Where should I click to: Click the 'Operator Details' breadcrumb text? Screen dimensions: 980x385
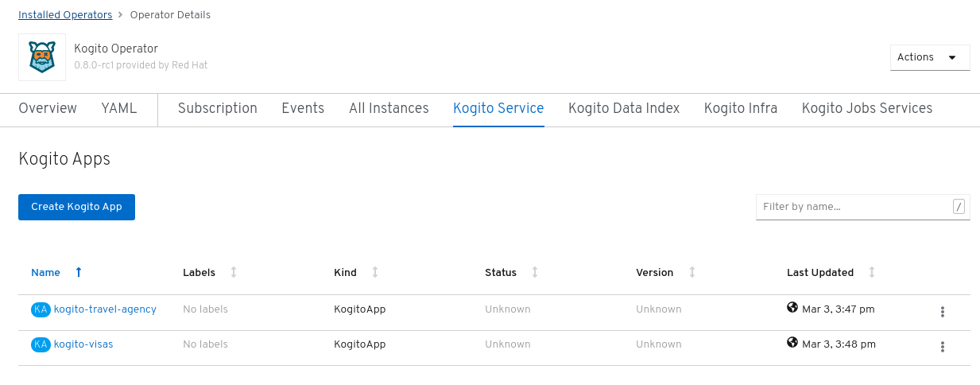(170, 15)
